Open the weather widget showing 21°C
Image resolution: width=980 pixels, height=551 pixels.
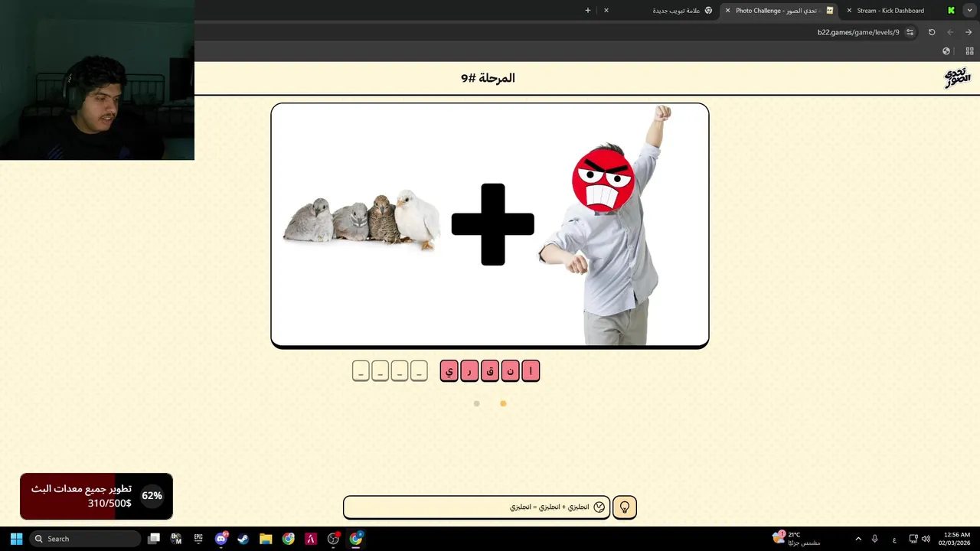(x=796, y=539)
